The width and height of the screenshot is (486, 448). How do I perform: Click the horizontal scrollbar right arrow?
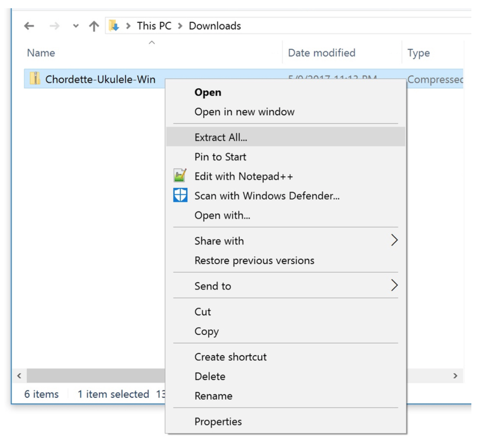tap(455, 376)
